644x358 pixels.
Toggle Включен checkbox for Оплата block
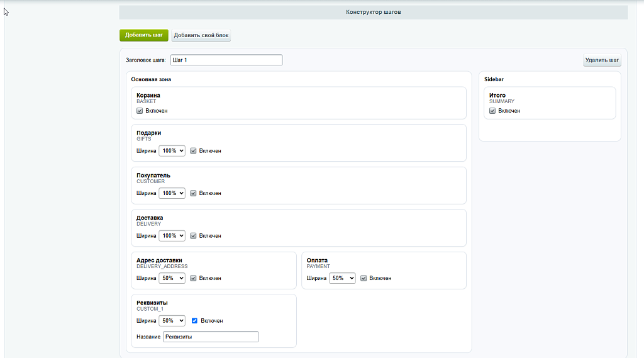click(364, 278)
